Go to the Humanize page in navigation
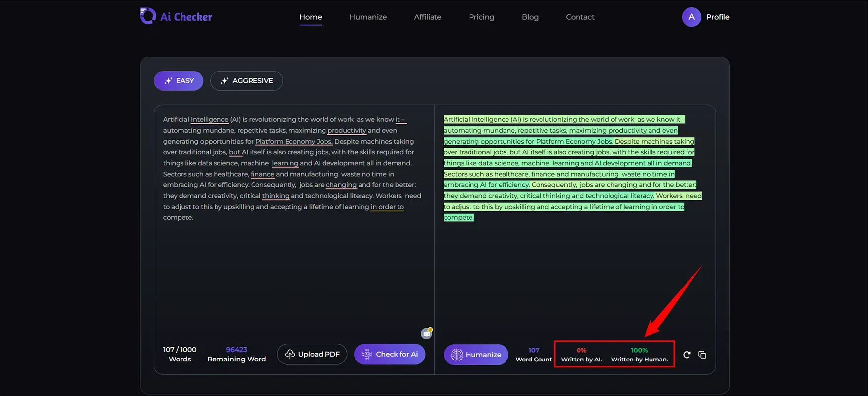The image size is (868, 396). point(368,17)
